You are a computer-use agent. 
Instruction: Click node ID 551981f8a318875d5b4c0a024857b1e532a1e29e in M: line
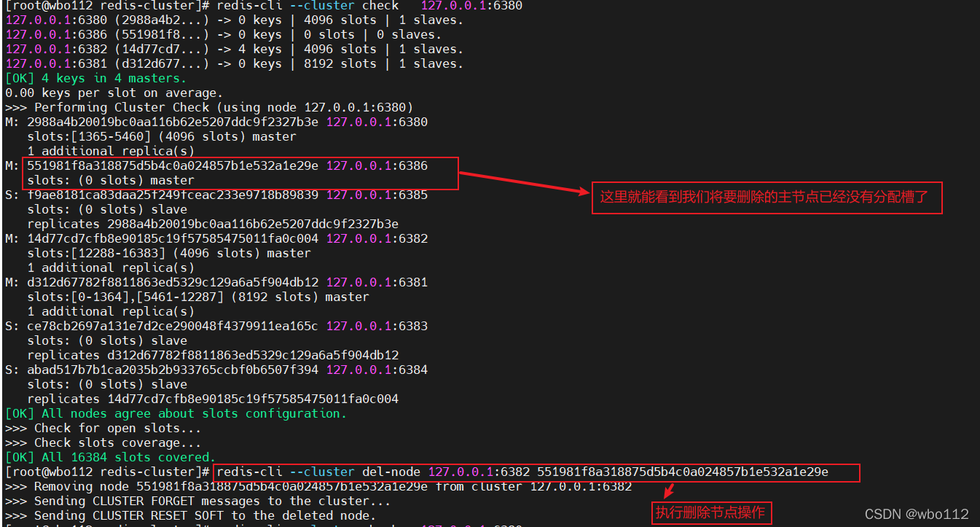coord(173,165)
